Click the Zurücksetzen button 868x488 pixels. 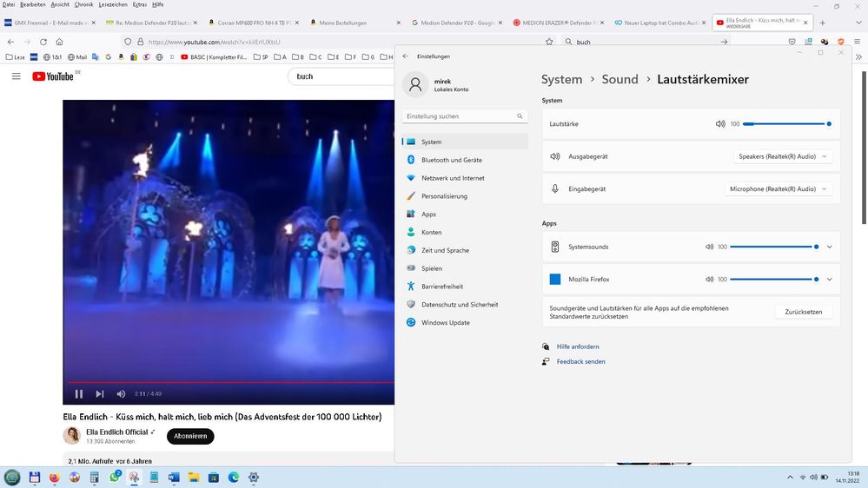[x=803, y=311]
